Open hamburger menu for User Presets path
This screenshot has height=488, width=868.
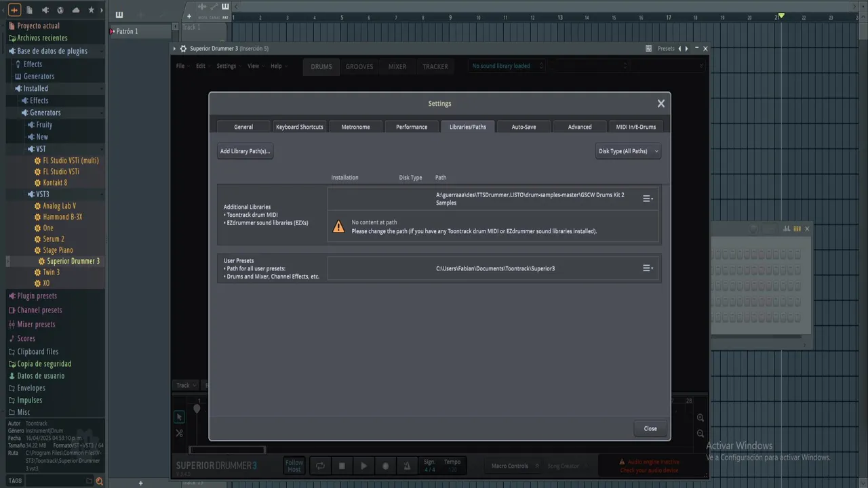(x=648, y=268)
